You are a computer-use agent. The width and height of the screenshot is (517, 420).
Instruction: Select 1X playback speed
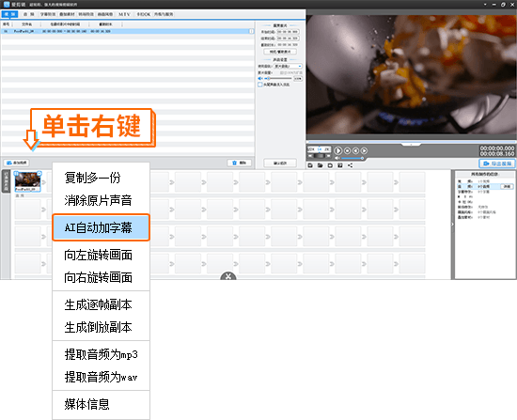(x=319, y=149)
